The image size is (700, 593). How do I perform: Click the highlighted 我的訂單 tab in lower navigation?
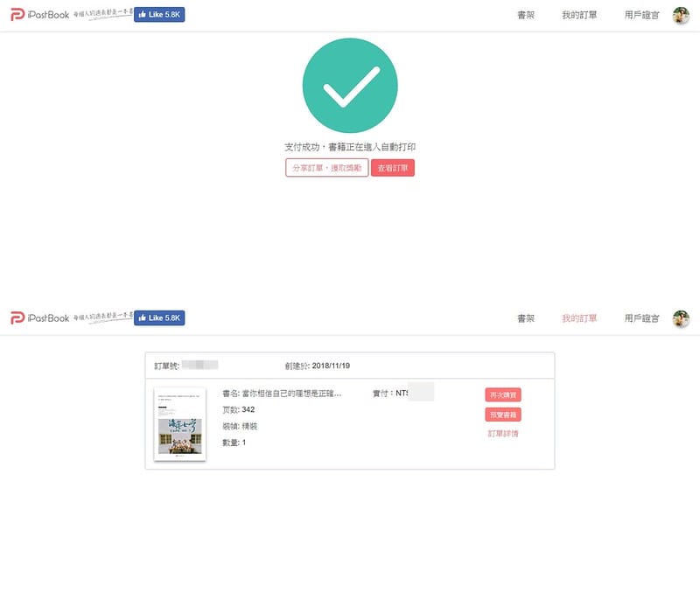click(x=579, y=317)
